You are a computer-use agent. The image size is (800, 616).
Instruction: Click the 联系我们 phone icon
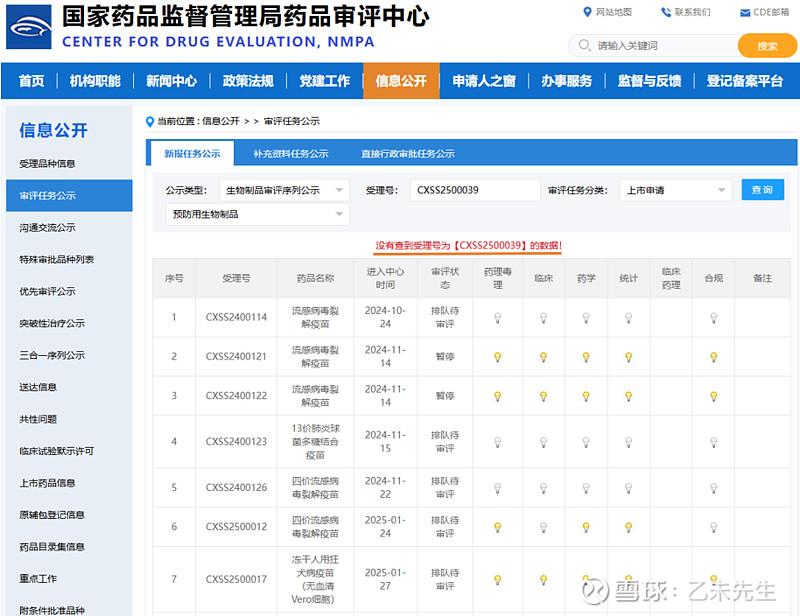tap(666, 12)
